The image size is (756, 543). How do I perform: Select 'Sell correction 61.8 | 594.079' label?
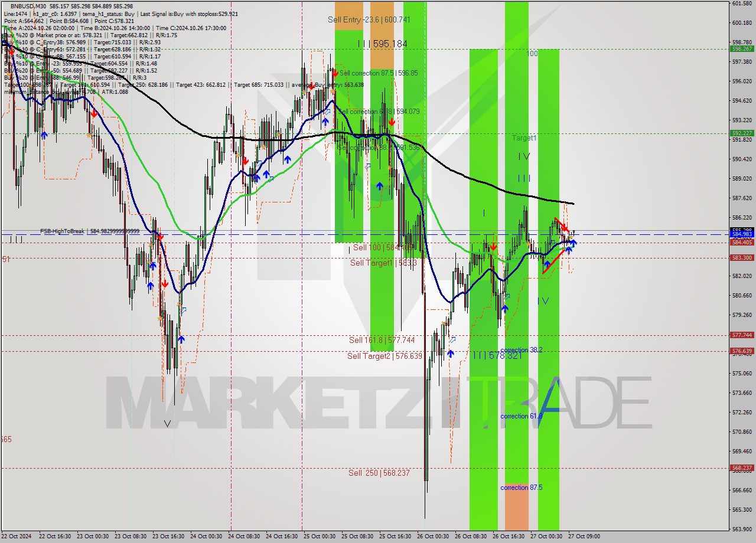[379, 112]
